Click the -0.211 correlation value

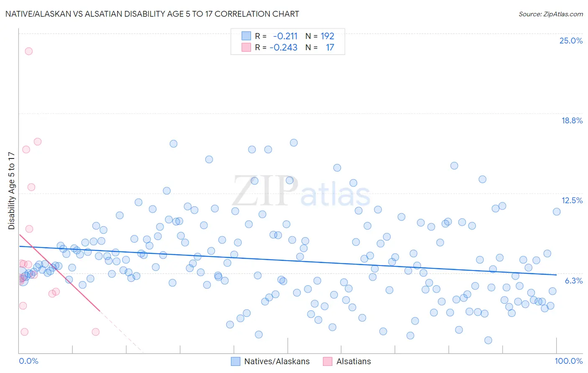point(285,36)
